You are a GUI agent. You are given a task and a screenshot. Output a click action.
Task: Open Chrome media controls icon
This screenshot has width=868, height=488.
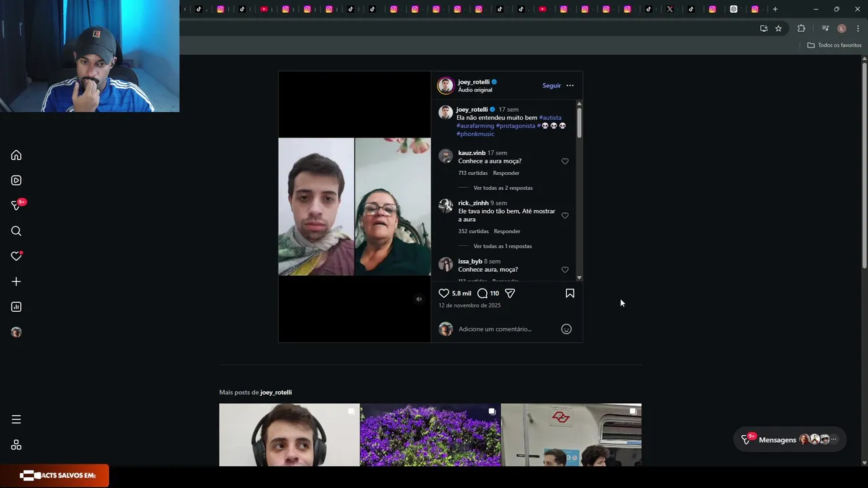[x=825, y=28]
